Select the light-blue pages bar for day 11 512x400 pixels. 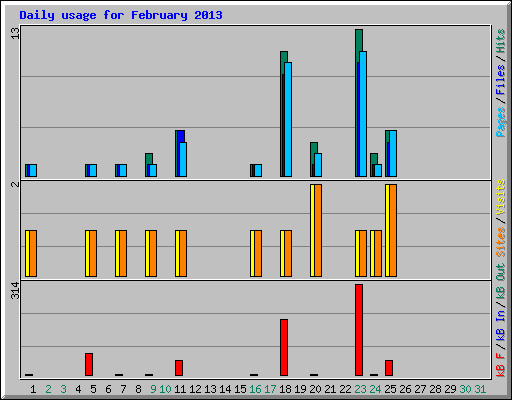pyautogui.click(x=183, y=159)
